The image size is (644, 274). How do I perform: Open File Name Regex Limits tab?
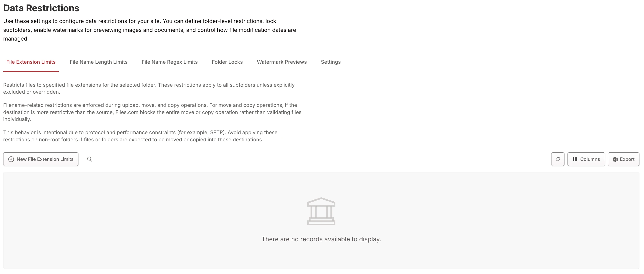coord(169,62)
